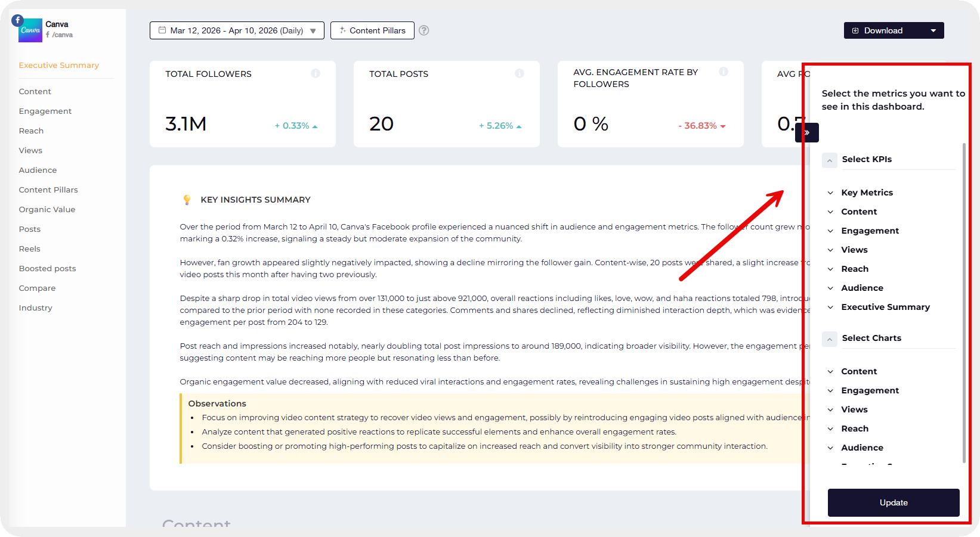Click the Update button
The image size is (980, 537).
click(x=894, y=502)
